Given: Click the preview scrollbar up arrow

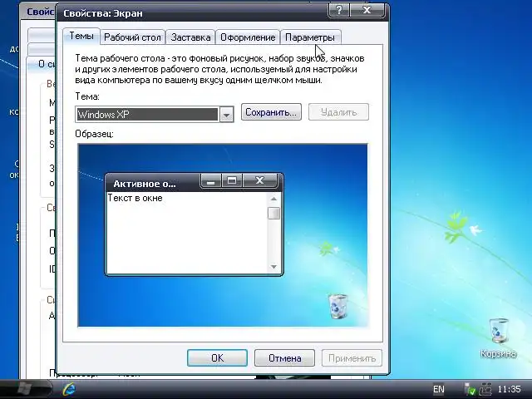Looking at the screenshot, I should pyautogui.click(x=273, y=199).
